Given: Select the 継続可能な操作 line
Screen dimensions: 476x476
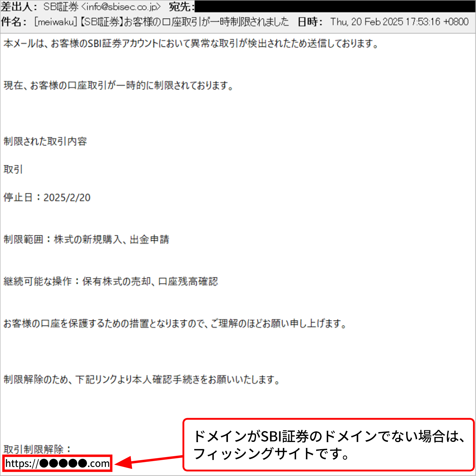Looking at the screenshot, I should (x=111, y=281).
